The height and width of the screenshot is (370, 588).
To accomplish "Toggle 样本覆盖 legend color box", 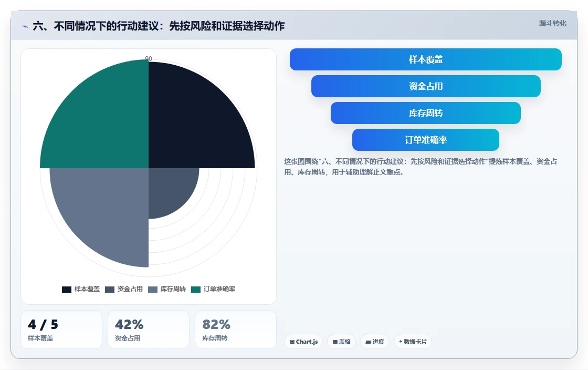I will pyautogui.click(x=66, y=289).
